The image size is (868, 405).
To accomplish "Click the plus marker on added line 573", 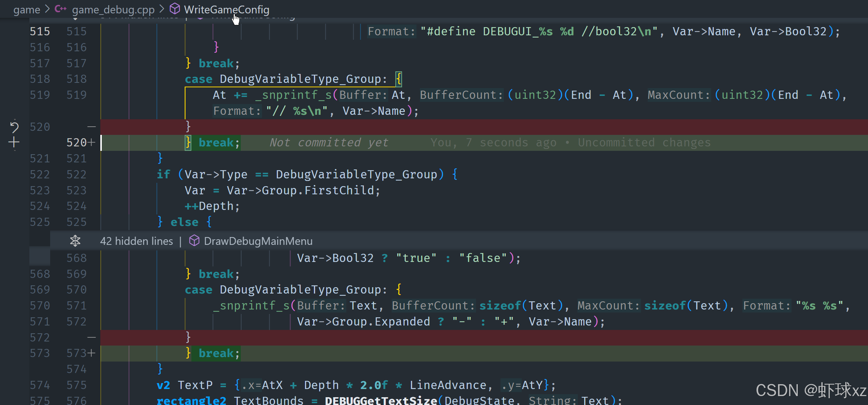I will coord(91,353).
